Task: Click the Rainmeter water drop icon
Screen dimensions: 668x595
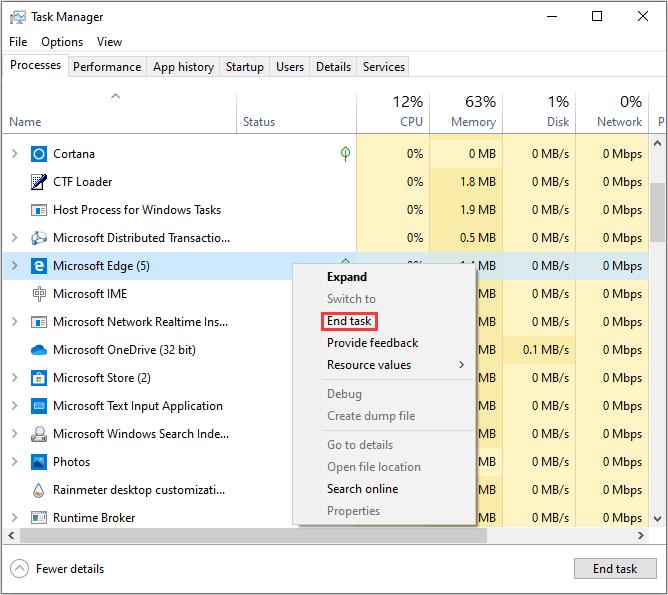Action: click(x=39, y=490)
